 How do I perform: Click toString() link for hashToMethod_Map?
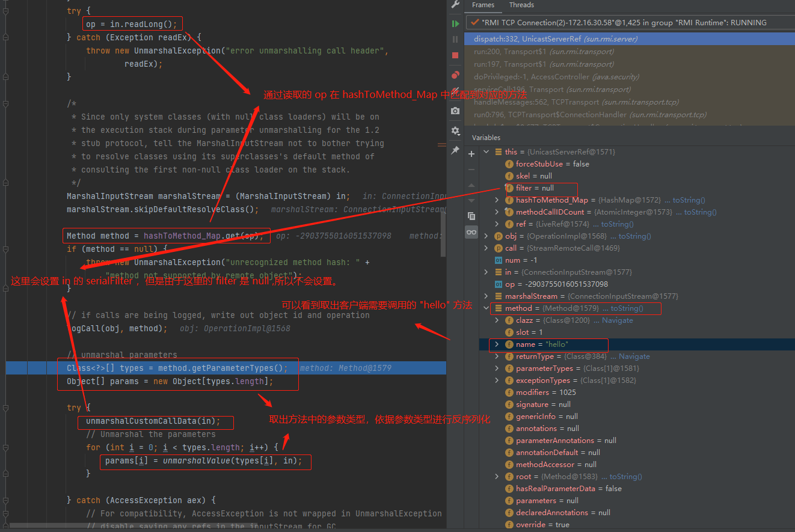(x=689, y=200)
